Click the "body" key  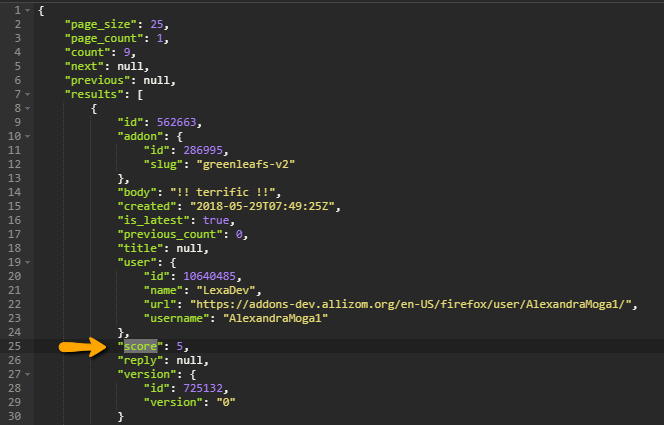coord(137,192)
